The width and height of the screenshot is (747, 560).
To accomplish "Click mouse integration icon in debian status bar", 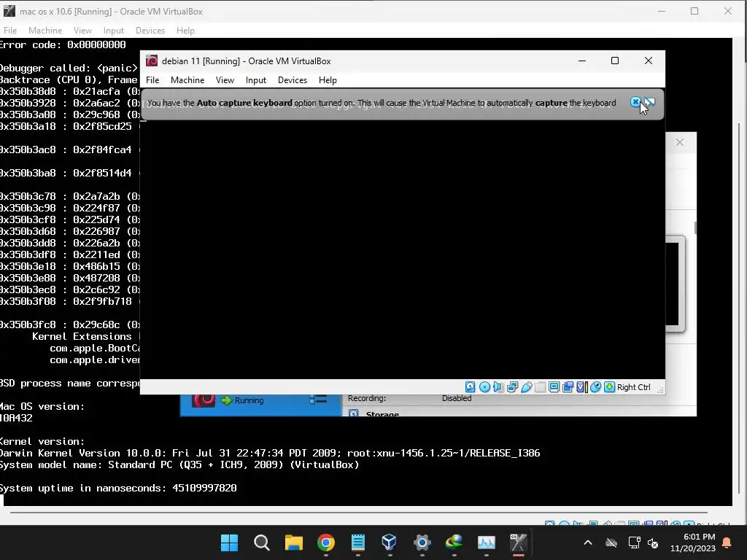I will [x=595, y=387].
